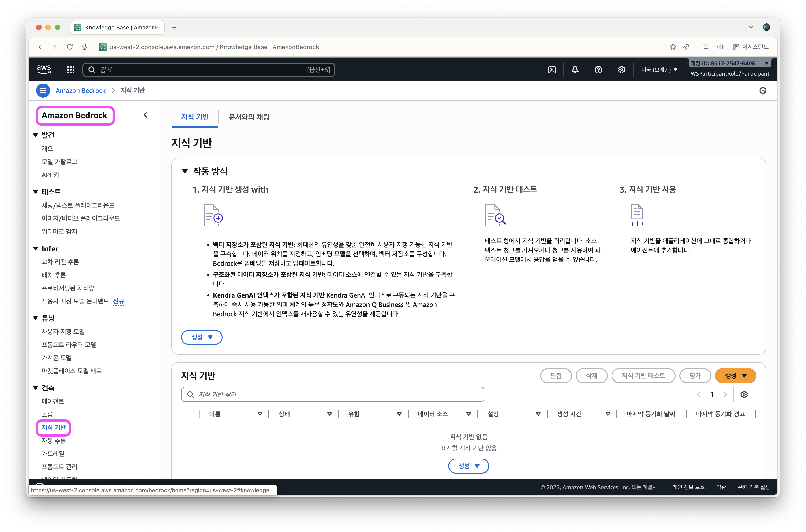Open 모델 카탈로그 in sidebar

[x=59, y=162]
